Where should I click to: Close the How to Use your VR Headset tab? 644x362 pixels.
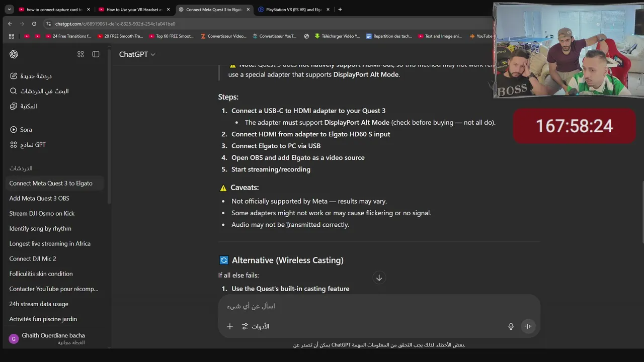[168, 9]
